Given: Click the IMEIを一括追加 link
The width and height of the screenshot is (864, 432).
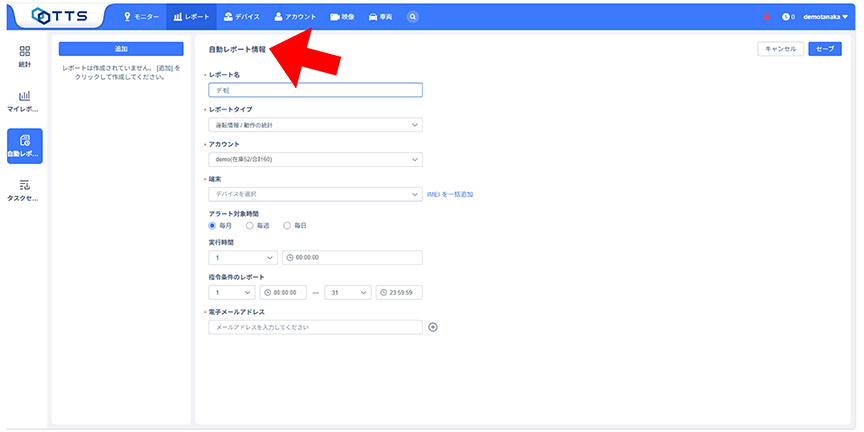Looking at the screenshot, I should click(450, 193).
